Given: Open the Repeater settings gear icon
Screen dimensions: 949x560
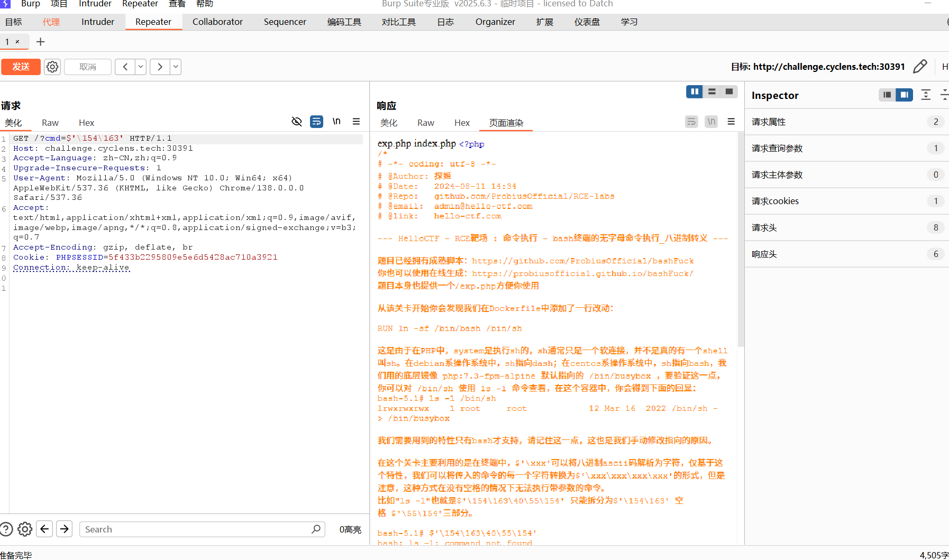Looking at the screenshot, I should [x=52, y=67].
